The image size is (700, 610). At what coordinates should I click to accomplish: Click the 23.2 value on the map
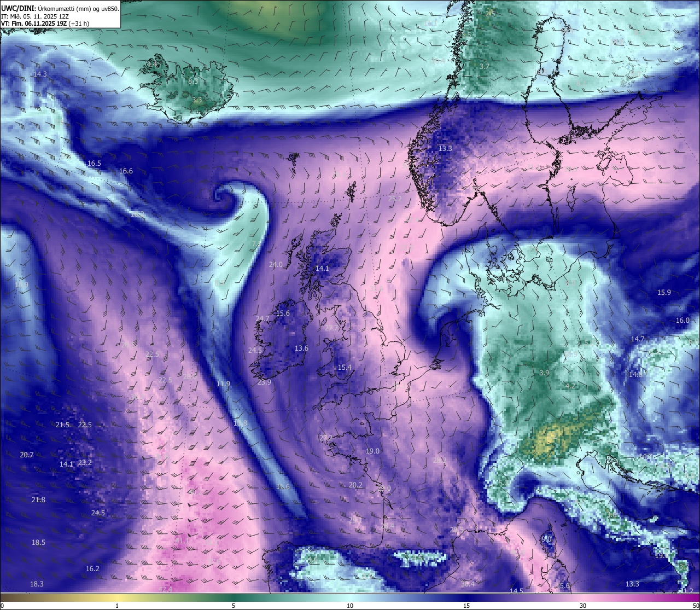(85, 463)
